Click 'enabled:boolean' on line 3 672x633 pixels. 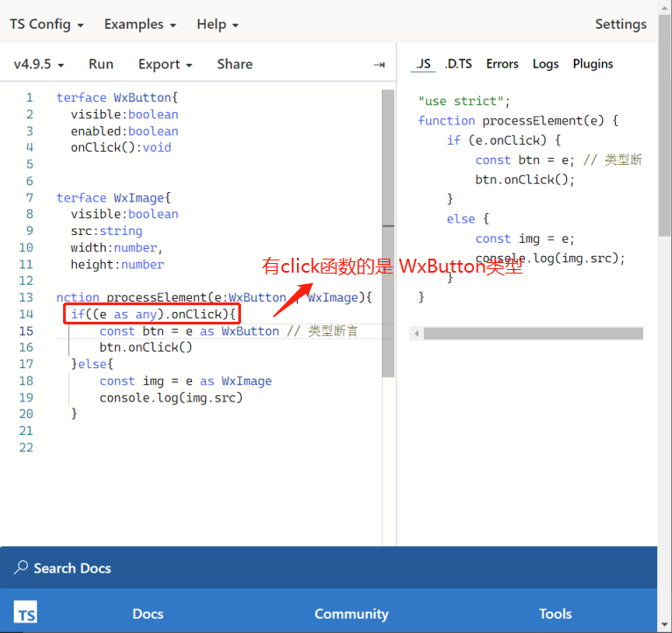pyautogui.click(x=124, y=132)
